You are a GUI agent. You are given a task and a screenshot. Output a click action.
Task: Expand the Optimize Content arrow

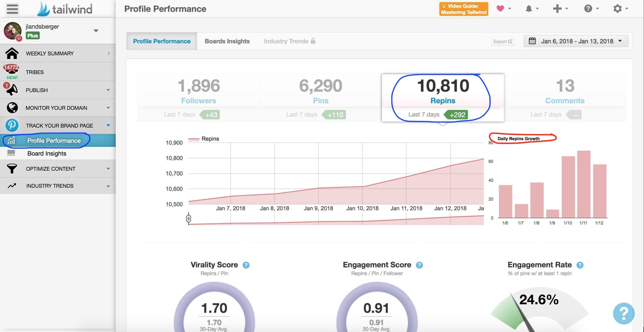(x=108, y=169)
